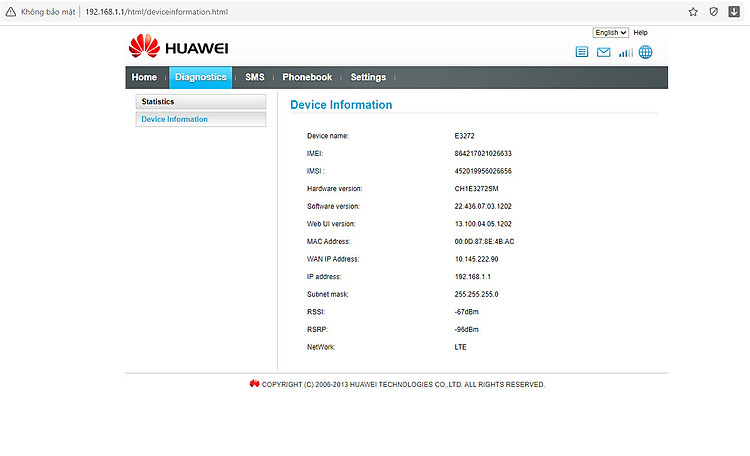Viewport: 750px width, 456px height.
Task: Open the Home tab
Action: coord(144,77)
